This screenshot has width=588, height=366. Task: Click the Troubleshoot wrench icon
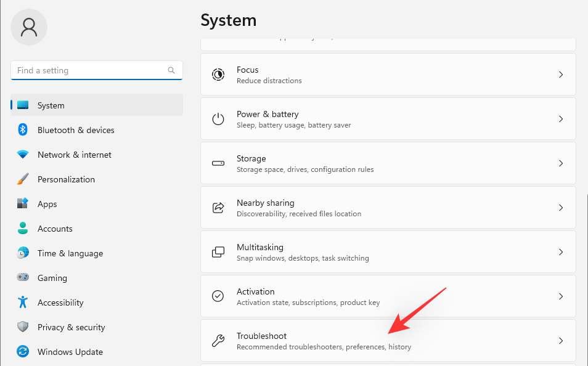pyautogui.click(x=218, y=341)
